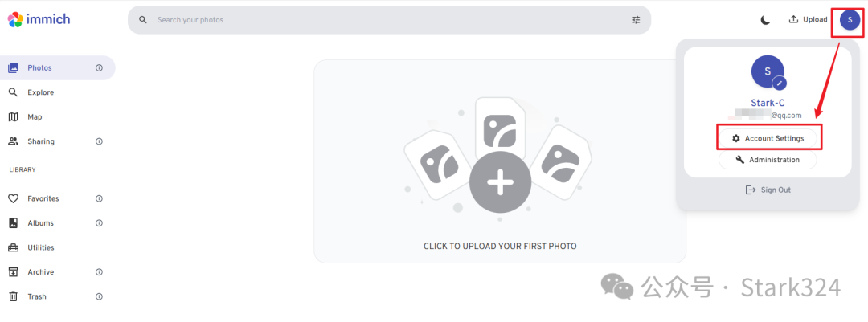Click the Immich logo in header
Viewport: 868px width, 322px height.
click(x=39, y=20)
